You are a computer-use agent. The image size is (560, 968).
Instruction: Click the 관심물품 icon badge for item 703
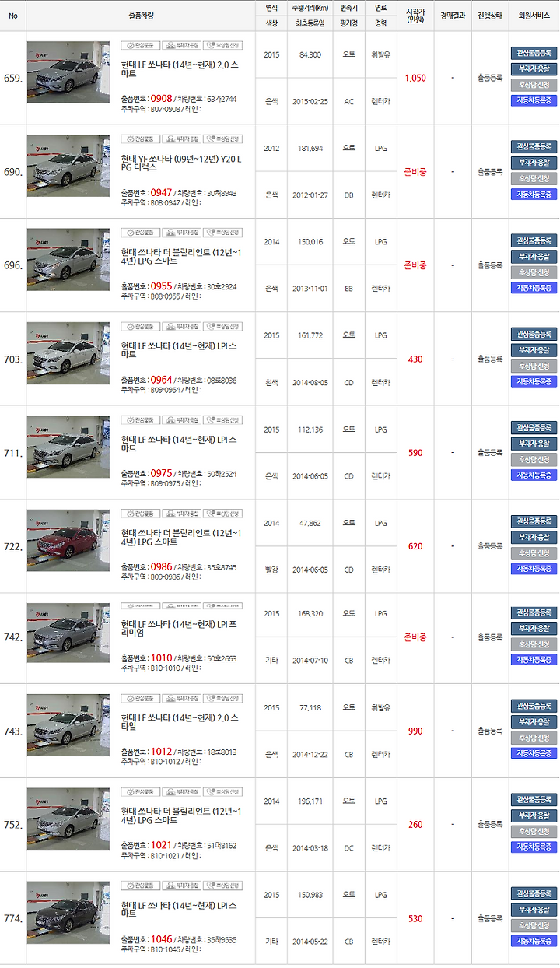click(x=140, y=326)
